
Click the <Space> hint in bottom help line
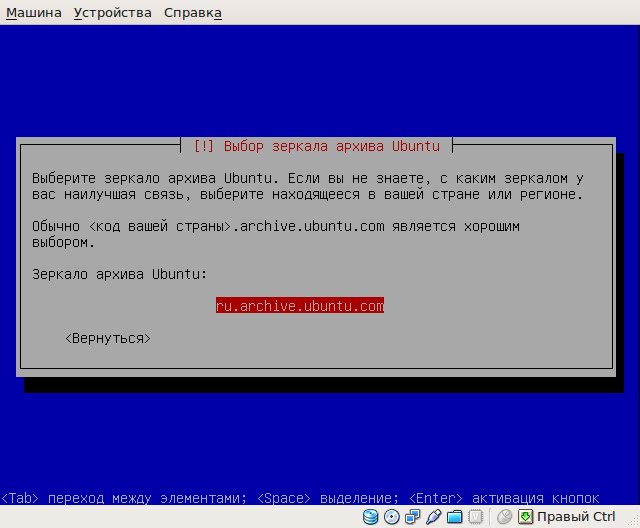pos(284,498)
